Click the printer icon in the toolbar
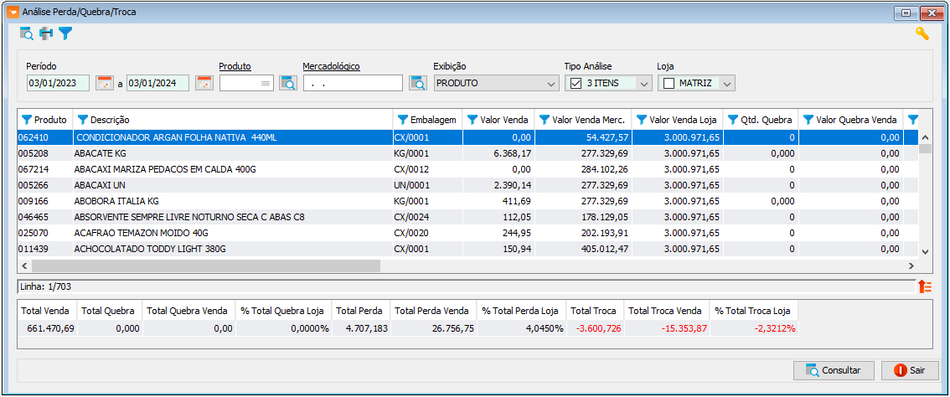Image resolution: width=950 pixels, height=397 pixels. tap(46, 34)
